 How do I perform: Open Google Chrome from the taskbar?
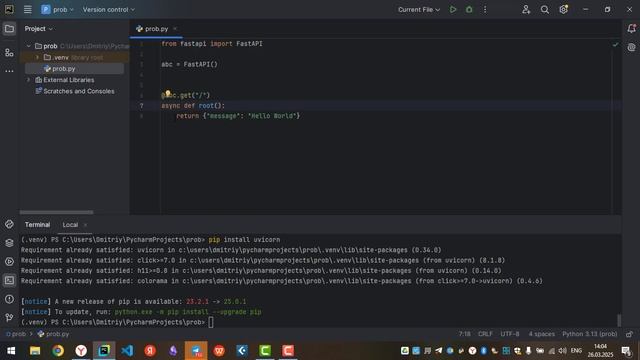[x=58, y=351]
